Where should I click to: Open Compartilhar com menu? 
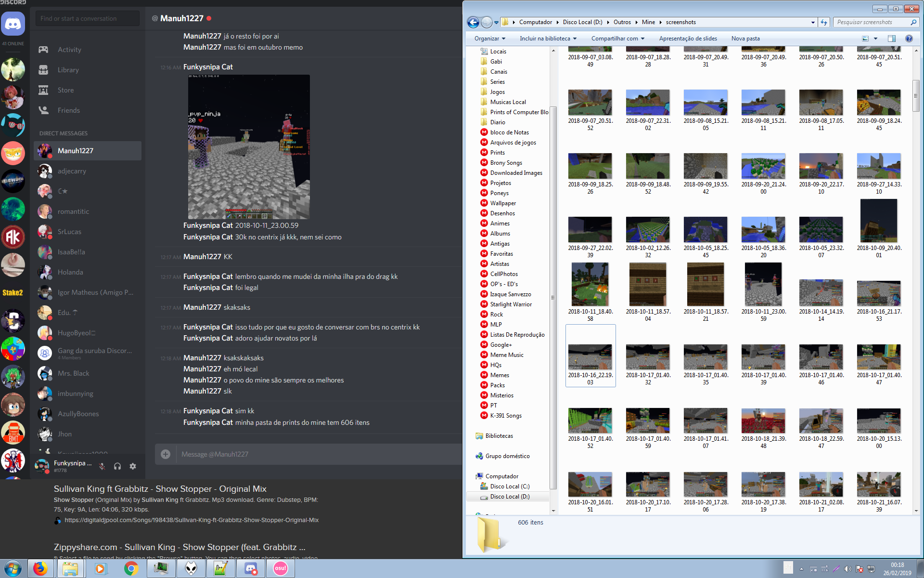pyautogui.click(x=617, y=39)
